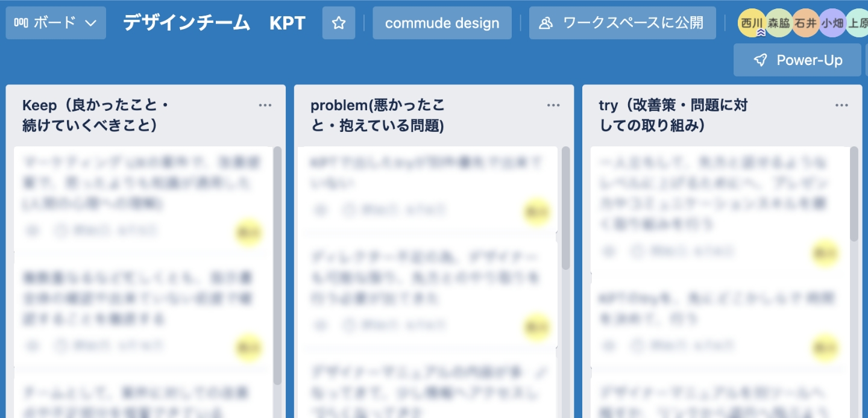Open member avatar 小畑
This screenshot has width=868, height=418.
(832, 23)
